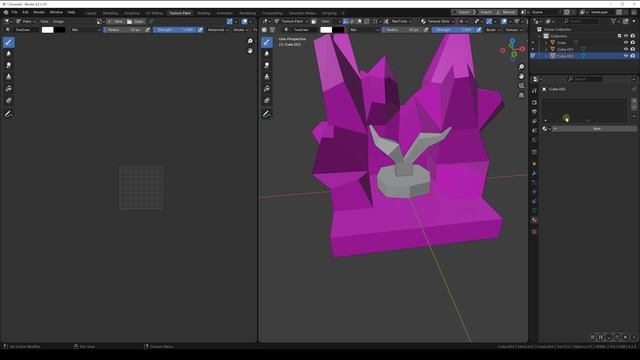Viewport: 640px width, 360px height.
Task: Click the 3D viewport pan hand gizmo
Action: click(521, 76)
